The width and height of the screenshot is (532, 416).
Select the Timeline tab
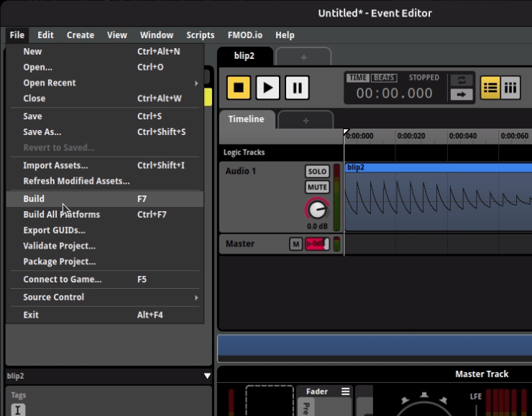click(x=247, y=119)
